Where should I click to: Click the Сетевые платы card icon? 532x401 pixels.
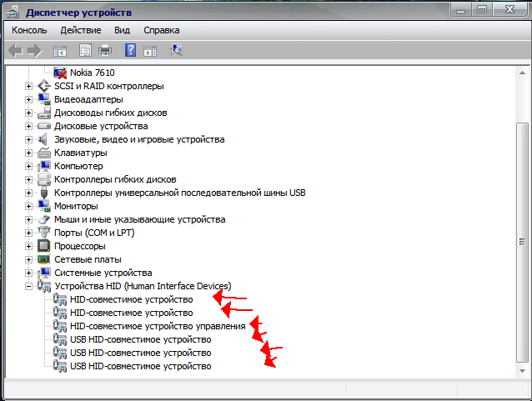coord(44,259)
